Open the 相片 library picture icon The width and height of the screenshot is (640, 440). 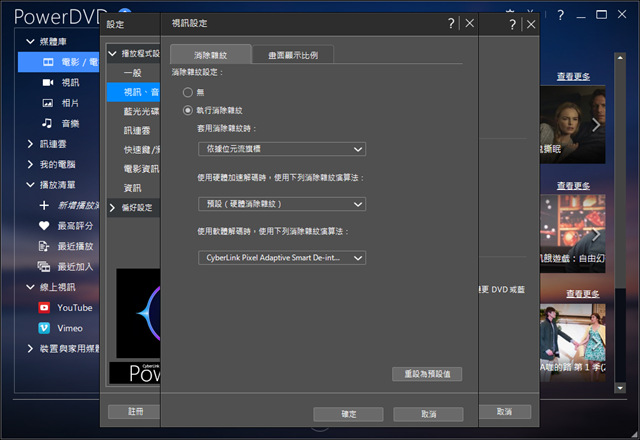tap(48, 103)
